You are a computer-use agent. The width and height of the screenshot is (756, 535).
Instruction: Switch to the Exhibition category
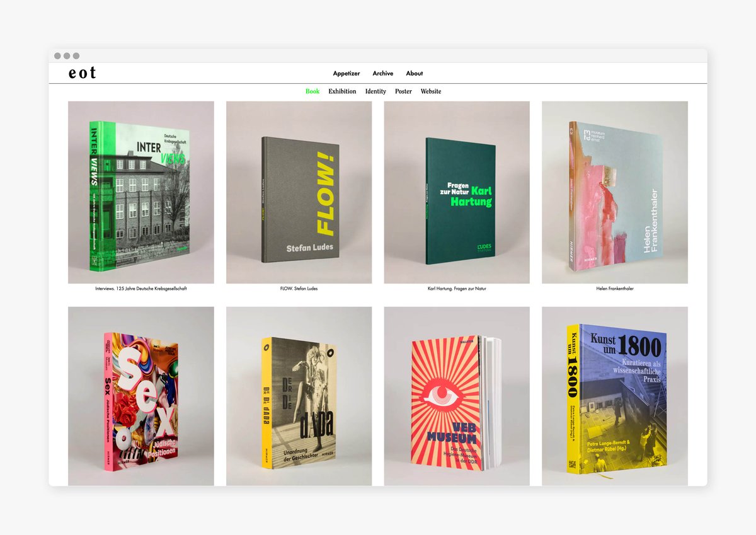click(x=342, y=91)
